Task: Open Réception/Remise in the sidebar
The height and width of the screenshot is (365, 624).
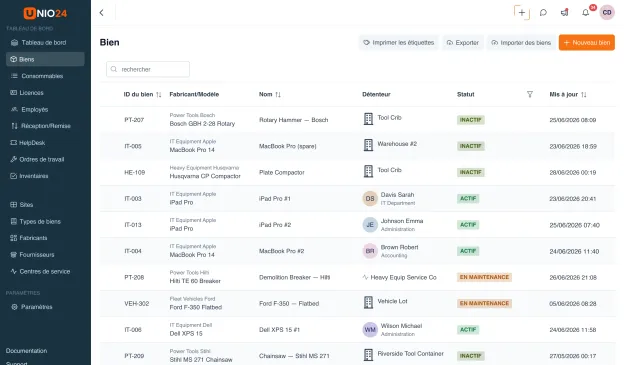Action: pyautogui.click(x=45, y=126)
